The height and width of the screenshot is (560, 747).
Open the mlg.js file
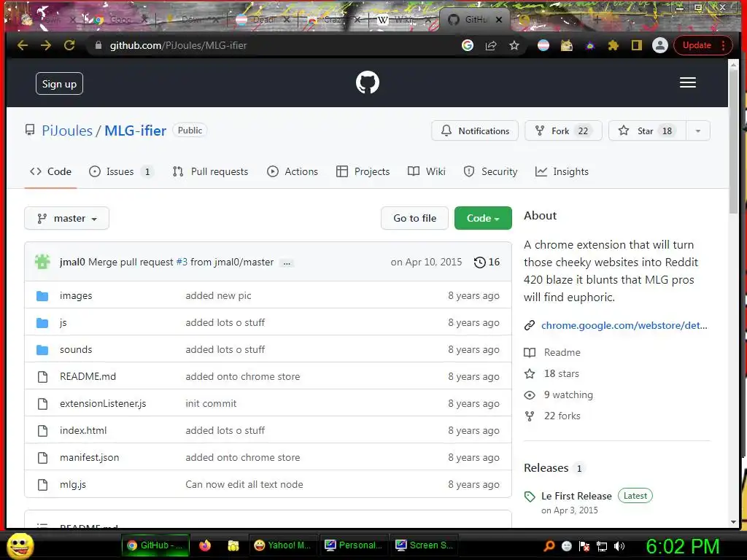[x=73, y=485]
